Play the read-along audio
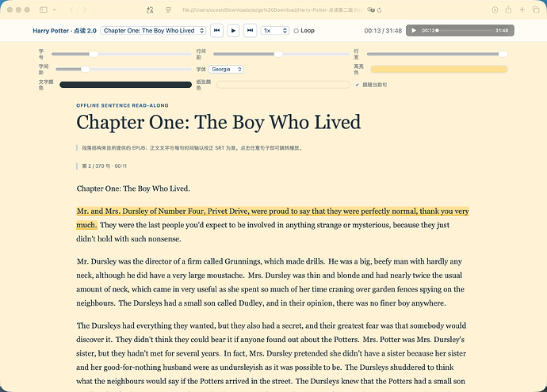 233,31
